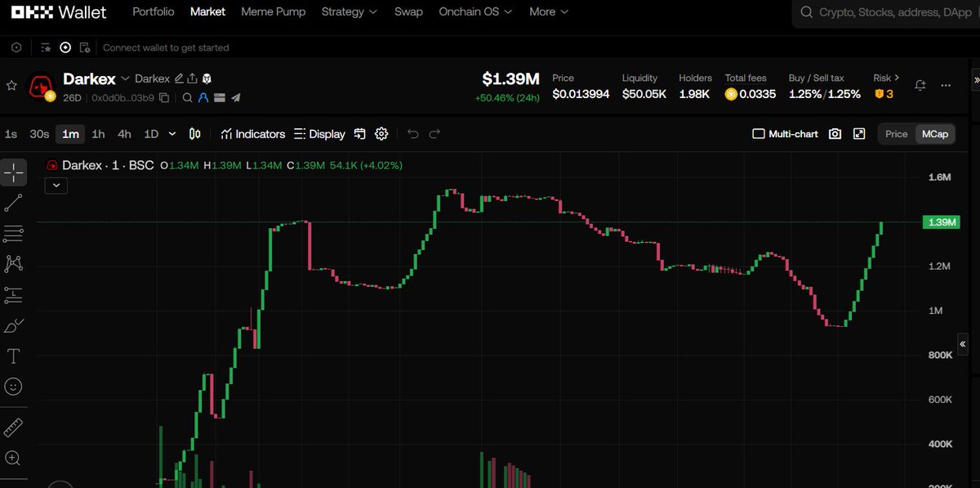Expand chart to fullscreen
Viewport: 980px width, 488px height.
(x=859, y=134)
